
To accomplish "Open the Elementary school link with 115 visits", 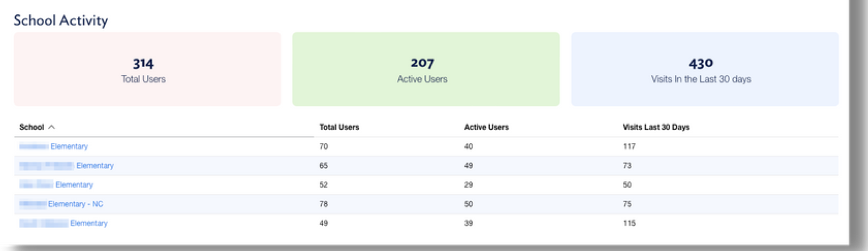I will tap(88, 223).
